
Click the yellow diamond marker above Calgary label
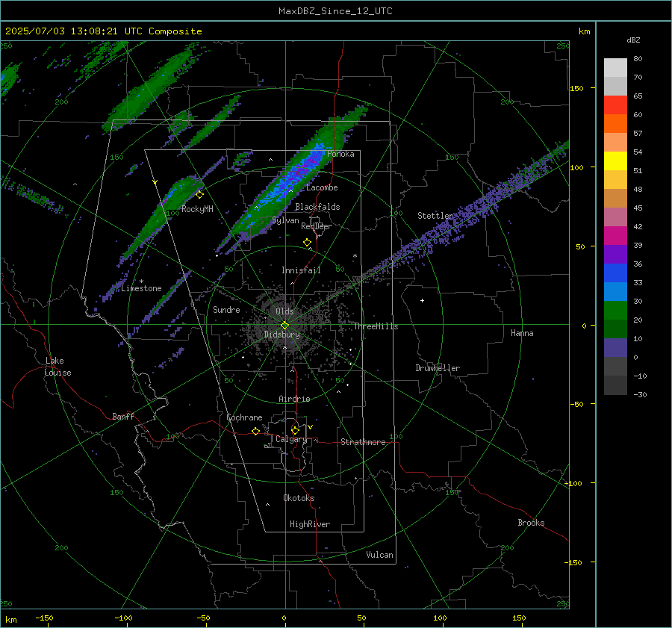(x=295, y=430)
